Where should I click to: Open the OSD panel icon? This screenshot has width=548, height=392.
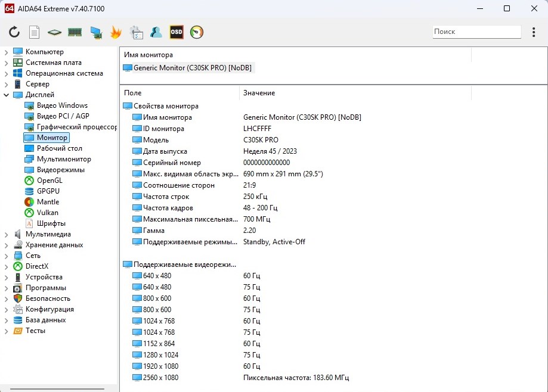click(x=177, y=32)
